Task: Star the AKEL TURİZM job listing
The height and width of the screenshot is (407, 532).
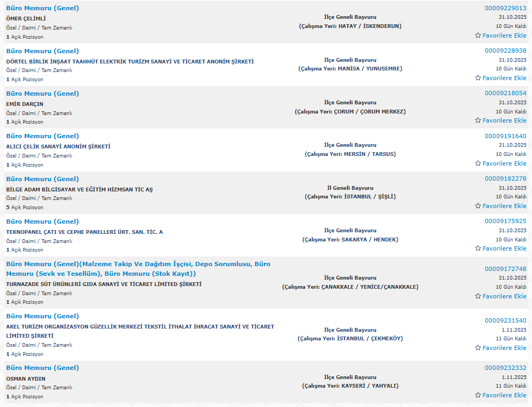Action: (478, 348)
